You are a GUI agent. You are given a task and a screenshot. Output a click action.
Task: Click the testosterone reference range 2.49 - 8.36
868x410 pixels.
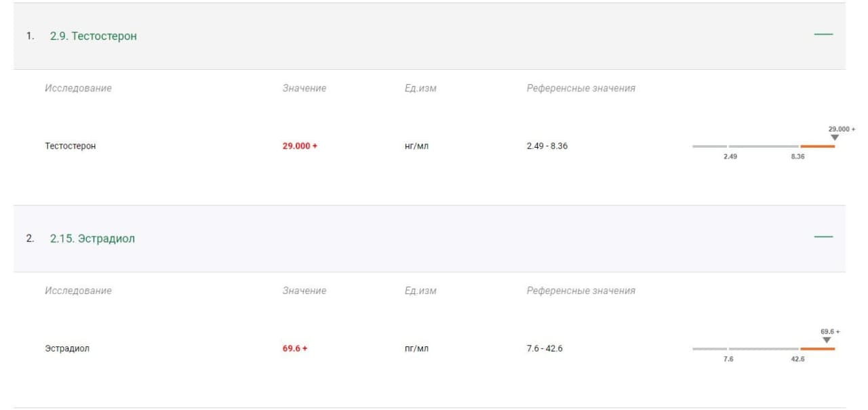[547, 146]
